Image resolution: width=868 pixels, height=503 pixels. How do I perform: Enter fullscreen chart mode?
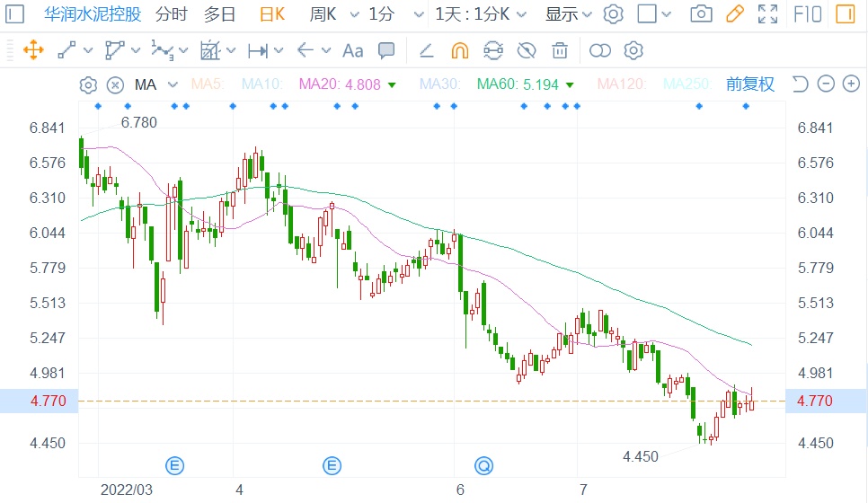coord(767,14)
